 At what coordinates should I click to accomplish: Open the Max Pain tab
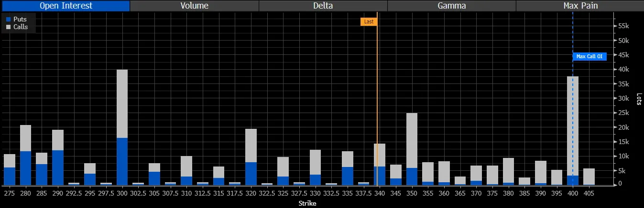[x=580, y=6]
